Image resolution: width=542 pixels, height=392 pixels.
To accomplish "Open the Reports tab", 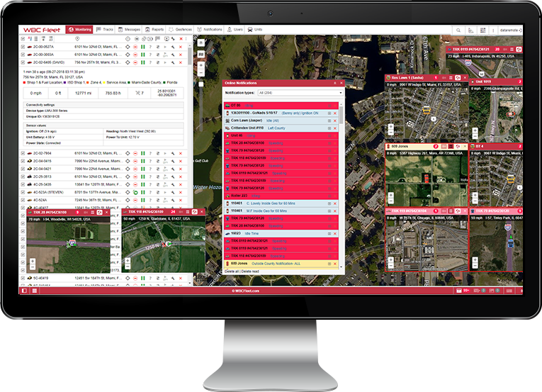I will [x=154, y=29].
